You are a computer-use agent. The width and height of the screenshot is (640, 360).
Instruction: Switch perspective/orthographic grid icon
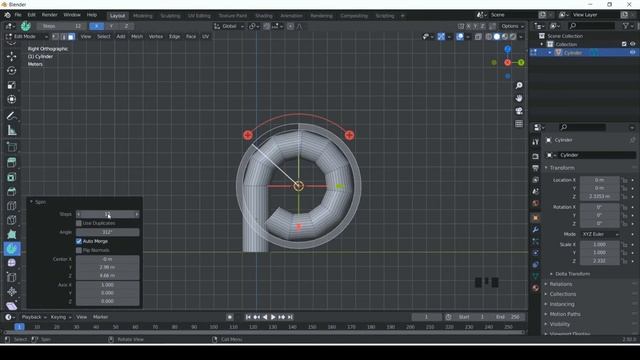coord(519,124)
